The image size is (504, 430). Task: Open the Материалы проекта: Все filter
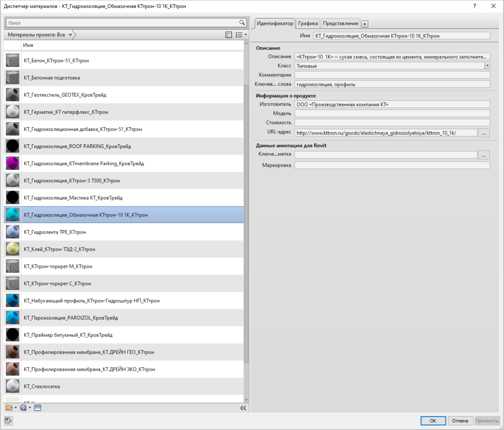[x=40, y=35]
